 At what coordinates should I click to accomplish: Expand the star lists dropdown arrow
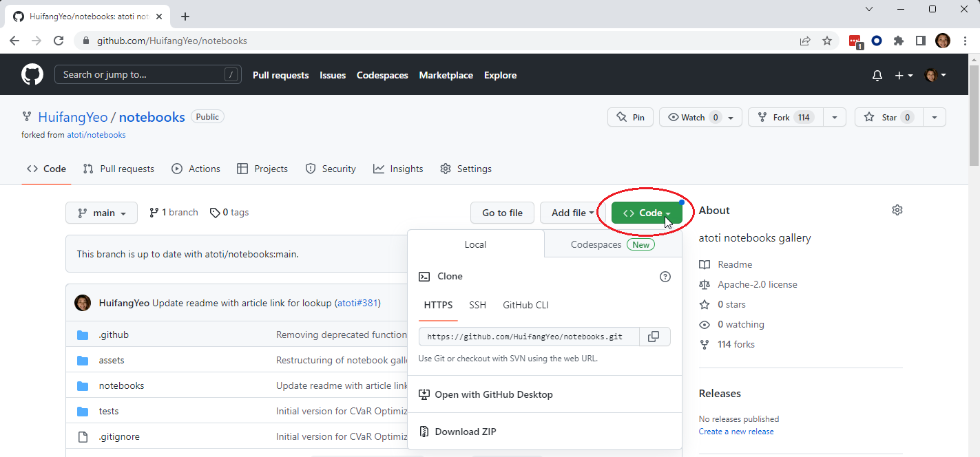(935, 117)
